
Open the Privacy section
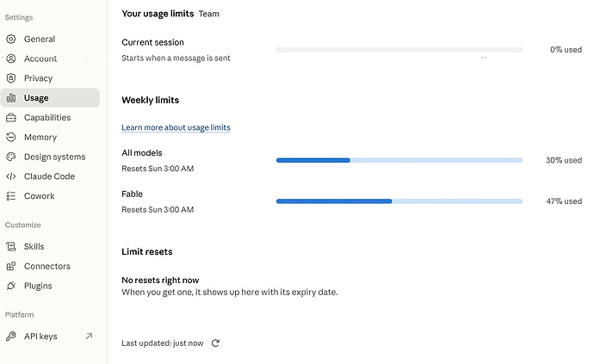(x=50, y=78)
